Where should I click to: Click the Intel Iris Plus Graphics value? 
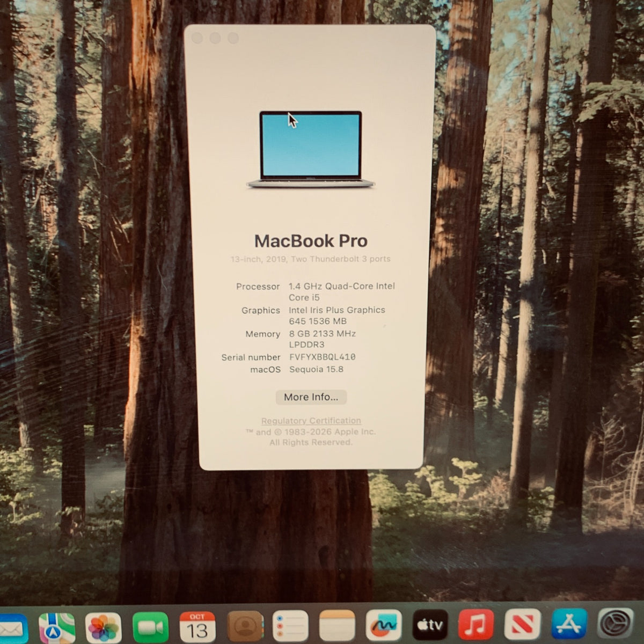click(x=337, y=316)
